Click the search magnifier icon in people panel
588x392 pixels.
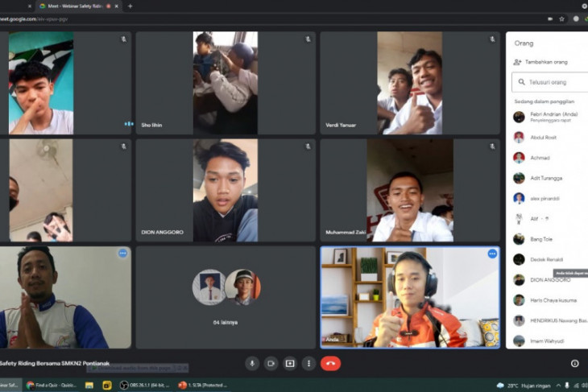pos(521,81)
